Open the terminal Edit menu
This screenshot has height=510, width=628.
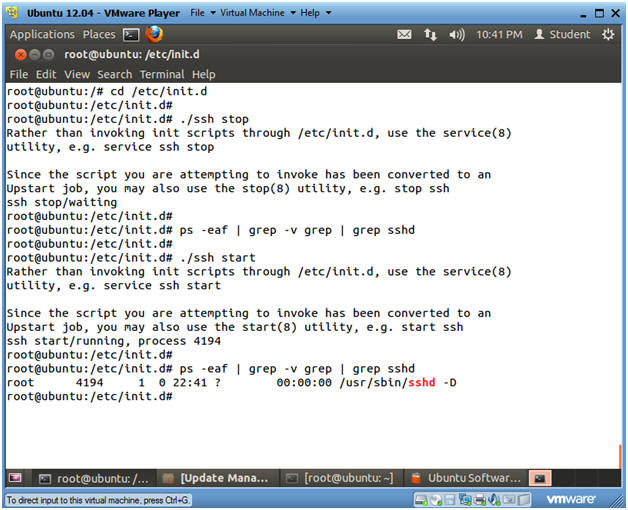pyautogui.click(x=46, y=75)
